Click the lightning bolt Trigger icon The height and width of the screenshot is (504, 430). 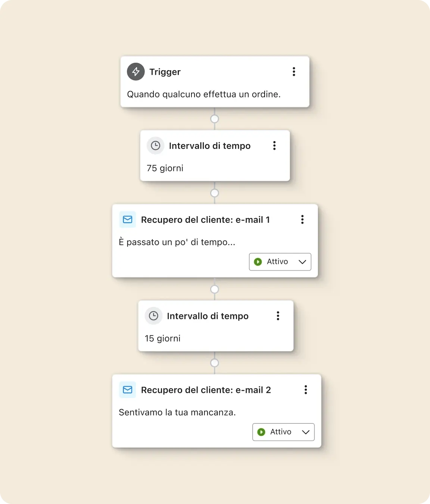point(135,72)
